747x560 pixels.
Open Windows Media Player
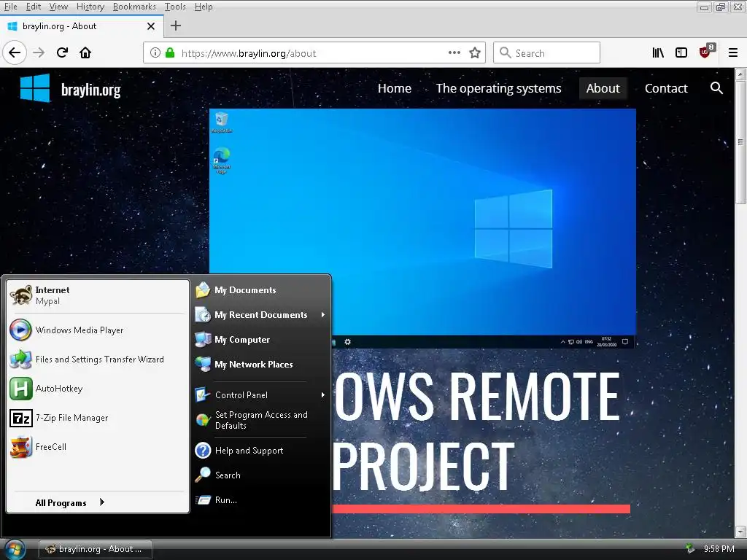pyautogui.click(x=98, y=330)
